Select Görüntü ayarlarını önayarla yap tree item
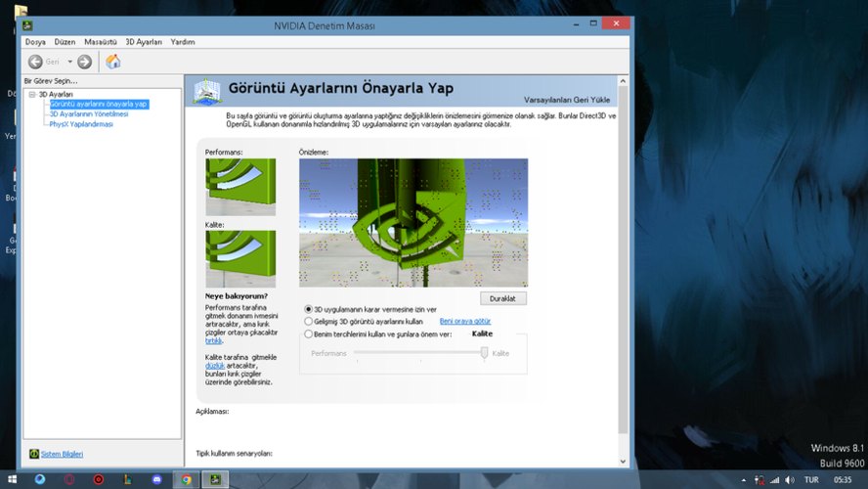The width and height of the screenshot is (868, 489). coord(99,104)
